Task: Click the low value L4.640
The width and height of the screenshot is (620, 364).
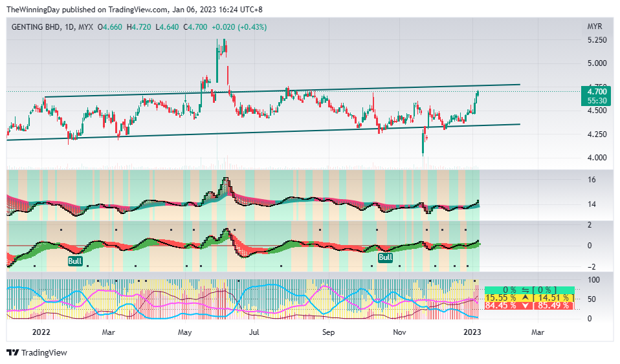Action: [x=167, y=27]
